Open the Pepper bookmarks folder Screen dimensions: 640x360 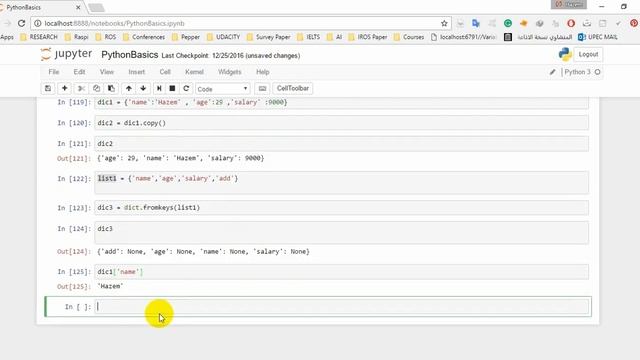186,37
